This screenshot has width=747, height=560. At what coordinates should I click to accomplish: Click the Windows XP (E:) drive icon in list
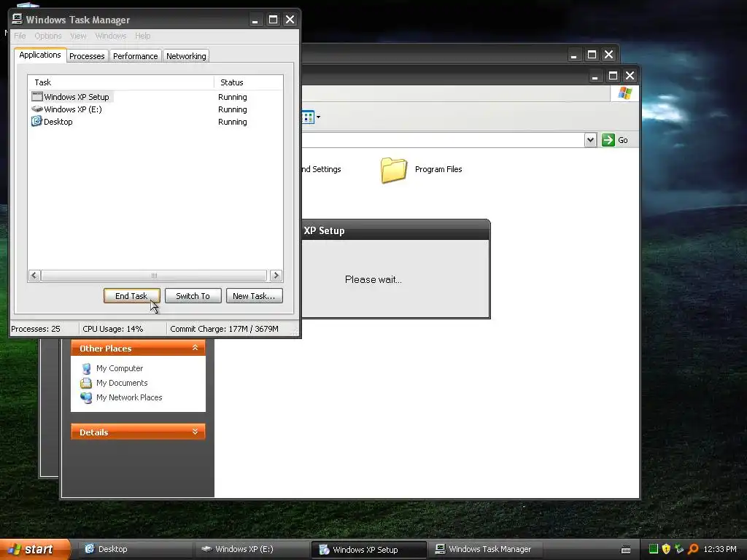[36, 109]
